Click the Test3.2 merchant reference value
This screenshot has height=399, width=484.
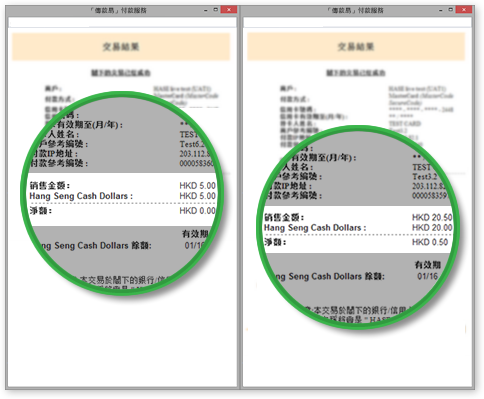coord(425,176)
